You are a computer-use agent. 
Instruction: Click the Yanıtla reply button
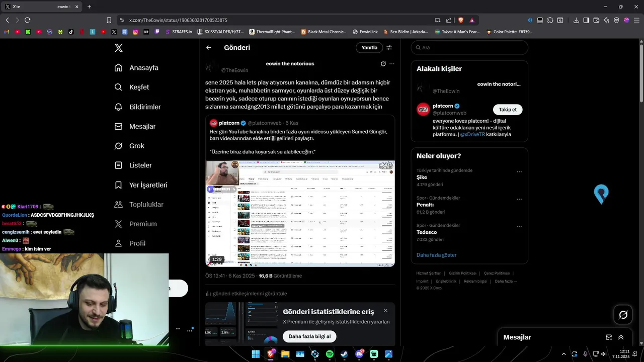tap(369, 48)
